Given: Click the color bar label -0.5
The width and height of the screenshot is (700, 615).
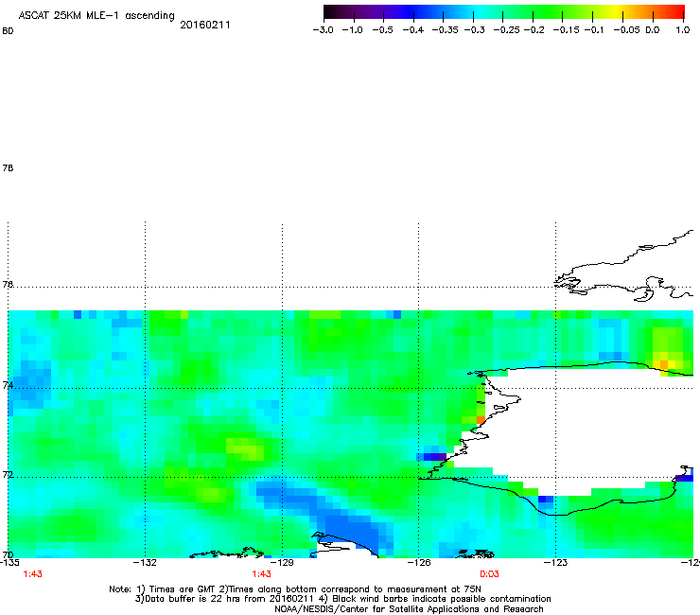Looking at the screenshot, I should pyautogui.click(x=383, y=30).
